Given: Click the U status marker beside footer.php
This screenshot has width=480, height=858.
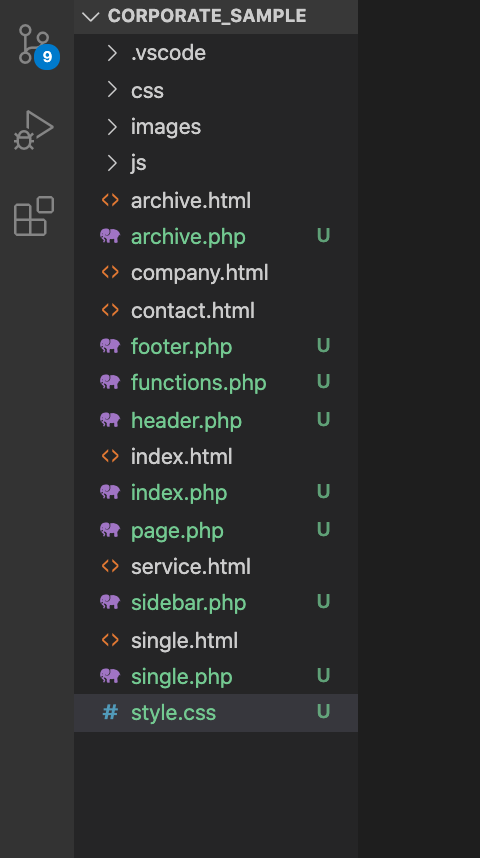Looking at the screenshot, I should 323,346.
